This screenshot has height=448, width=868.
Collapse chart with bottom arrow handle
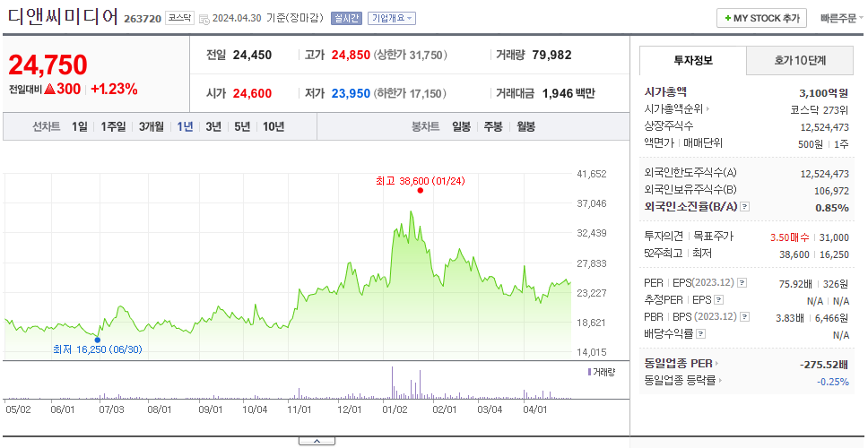point(317,441)
